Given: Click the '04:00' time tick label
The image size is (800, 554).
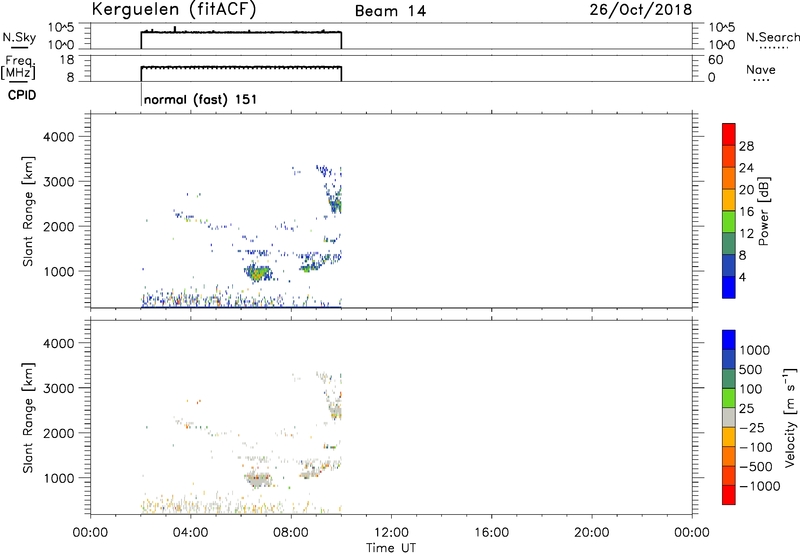Looking at the screenshot, I should [190, 533].
